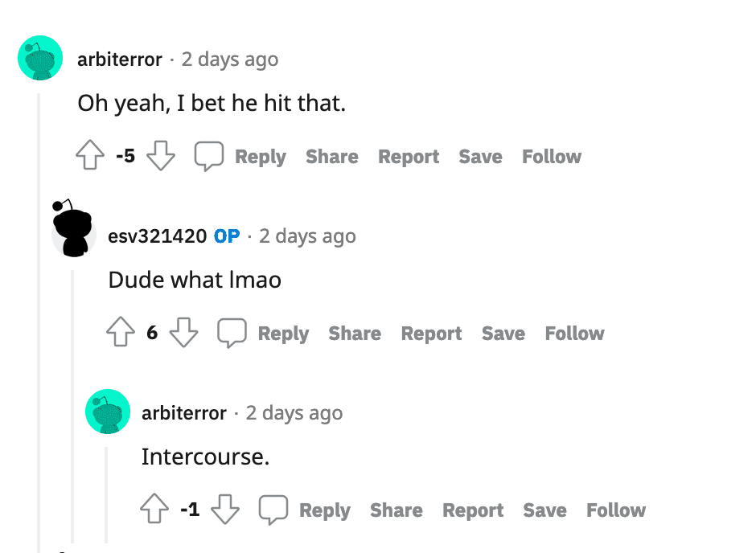Viewport: 756px width, 553px height.
Task: Reply to the "Dude what lmao" comment
Action: click(x=282, y=334)
